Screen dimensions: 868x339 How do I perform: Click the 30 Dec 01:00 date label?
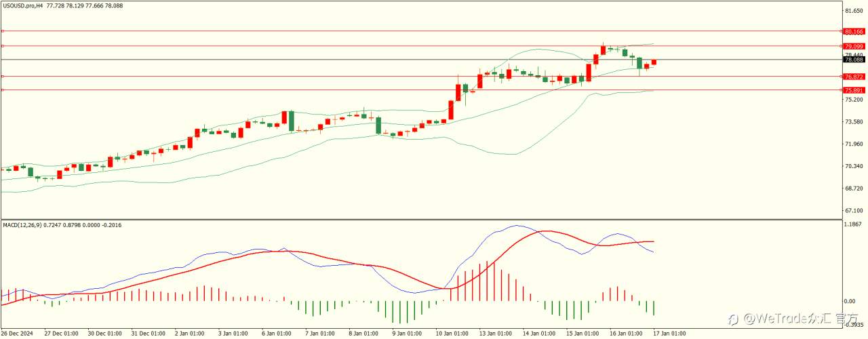(104, 334)
